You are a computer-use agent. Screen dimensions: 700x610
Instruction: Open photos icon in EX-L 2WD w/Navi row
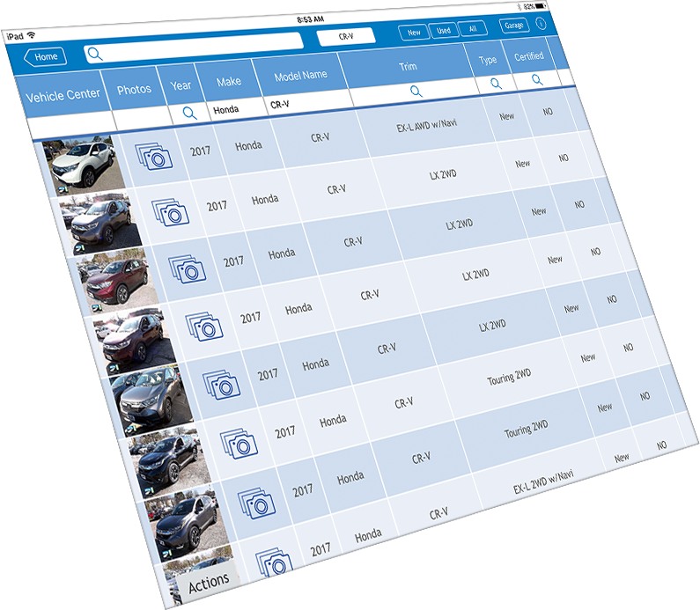coord(274,562)
